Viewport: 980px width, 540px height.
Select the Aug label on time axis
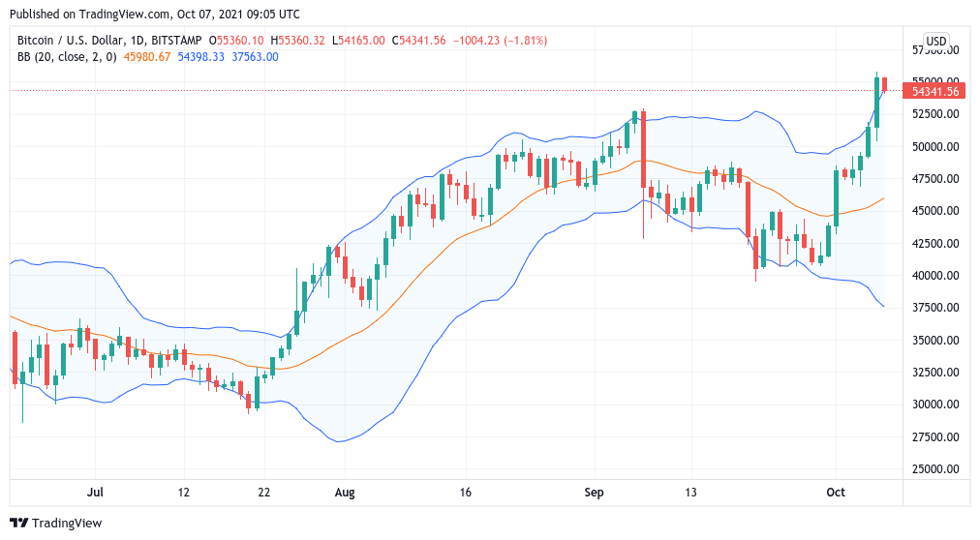click(344, 493)
